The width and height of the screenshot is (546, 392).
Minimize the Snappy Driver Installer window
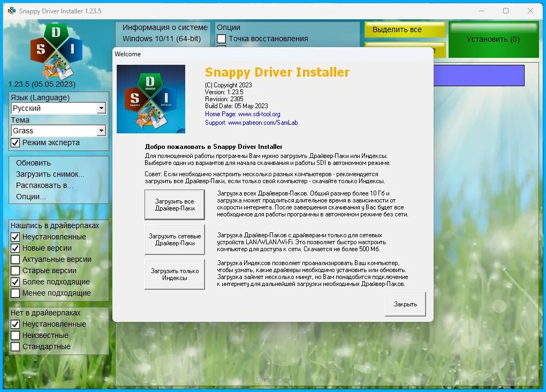point(482,11)
